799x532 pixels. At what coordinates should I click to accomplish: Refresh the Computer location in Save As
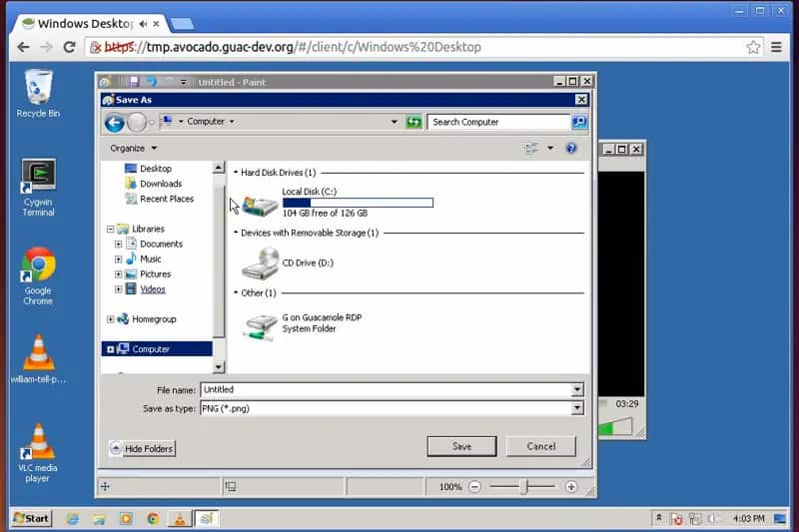[x=413, y=122]
